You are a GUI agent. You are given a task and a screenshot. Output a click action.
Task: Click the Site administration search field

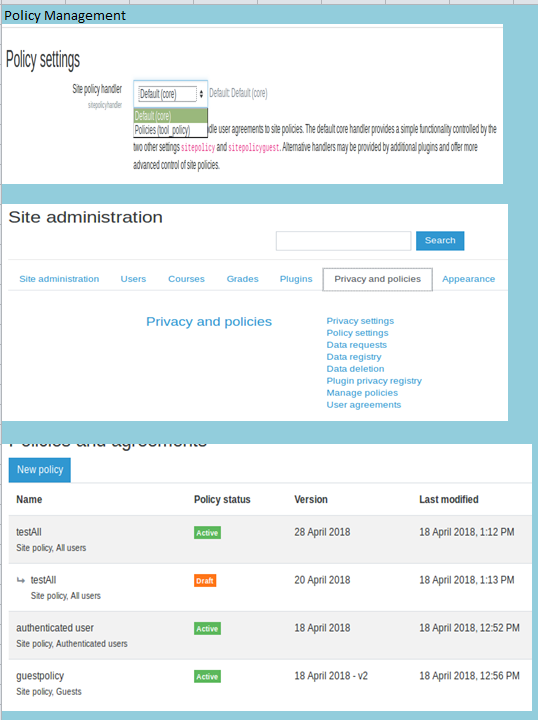[343, 241]
